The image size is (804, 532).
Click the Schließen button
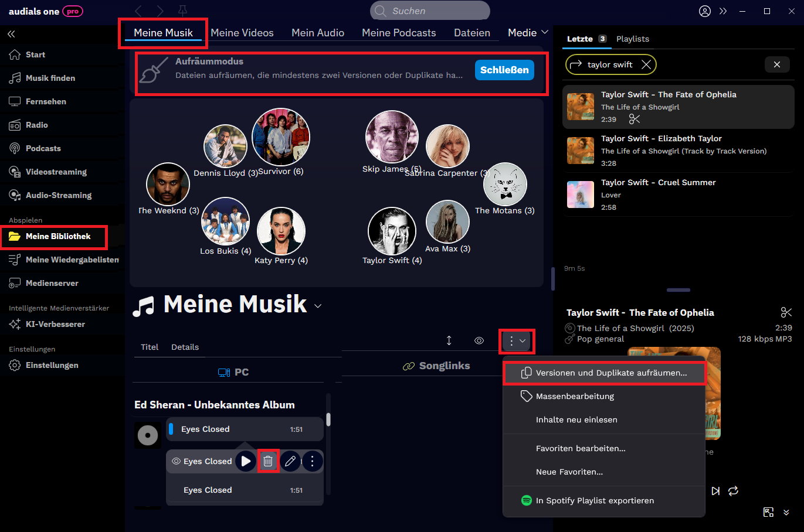(x=504, y=70)
